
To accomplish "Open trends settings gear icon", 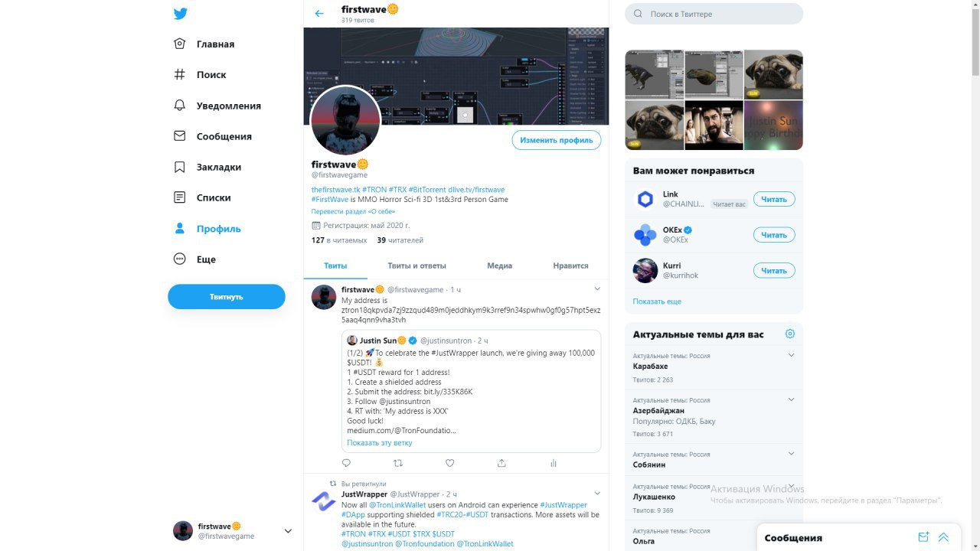I will [x=790, y=334].
